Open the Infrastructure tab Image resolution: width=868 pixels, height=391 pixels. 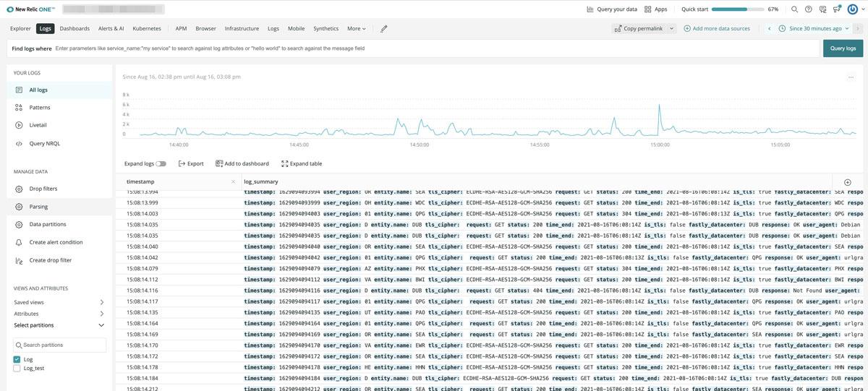242,29
